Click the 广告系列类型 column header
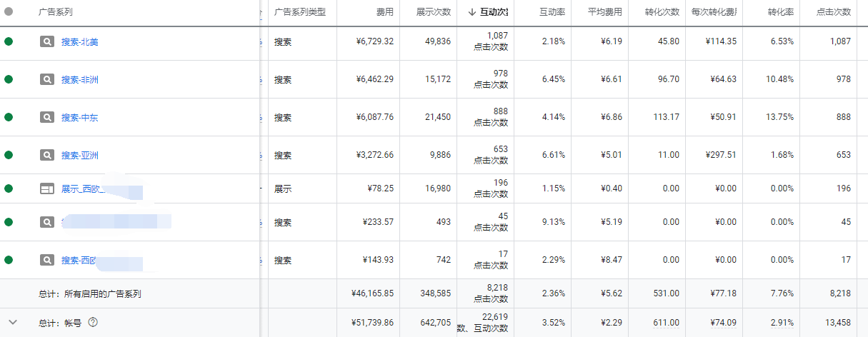The width and height of the screenshot is (868, 337). click(x=300, y=12)
